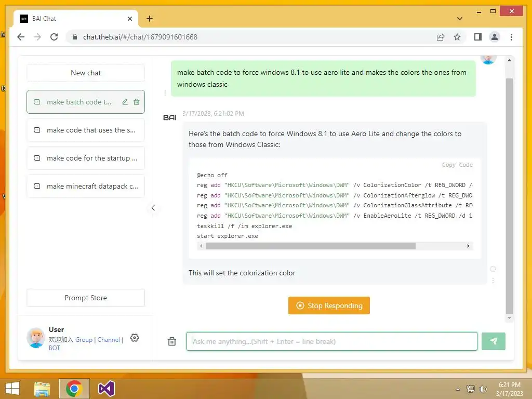This screenshot has width=532, height=399.
Task: Open the BOT link
Action: coord(54,348)
